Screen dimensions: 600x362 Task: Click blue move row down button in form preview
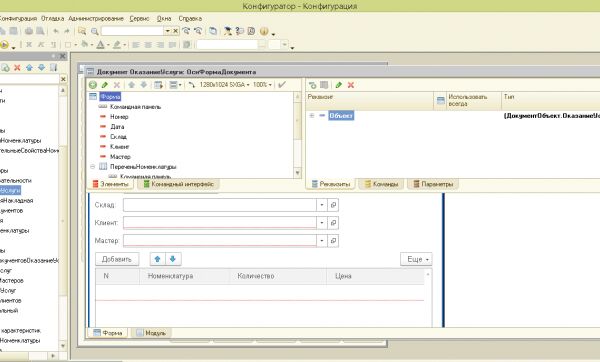173,259
